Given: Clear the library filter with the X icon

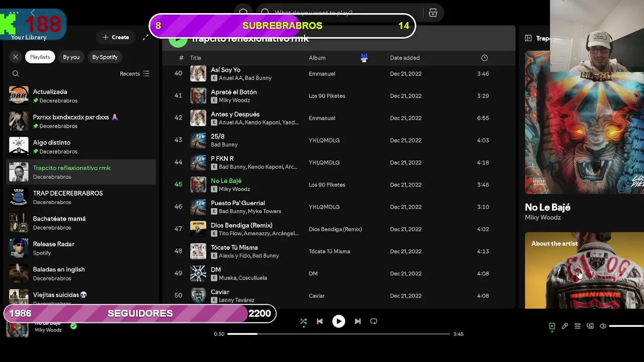Looking at the screenshot, I should [x=16, y=57].
